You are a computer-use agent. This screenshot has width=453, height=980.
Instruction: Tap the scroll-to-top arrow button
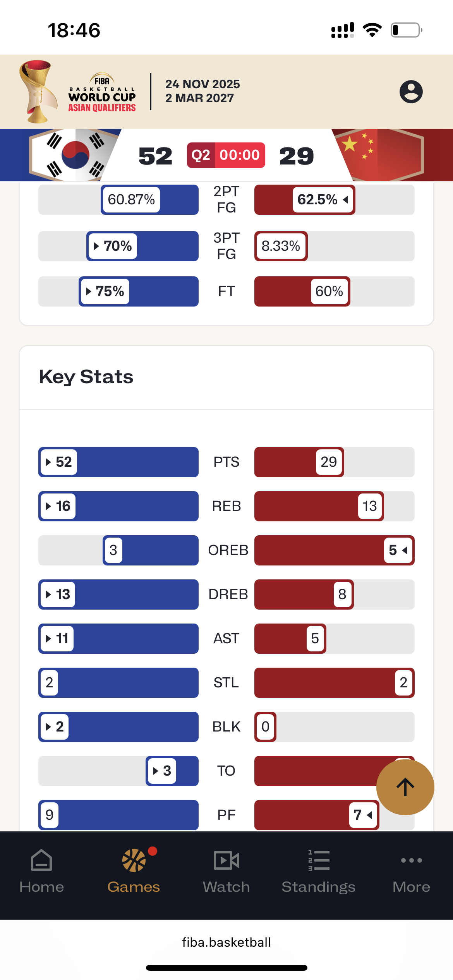coord(405,787)
